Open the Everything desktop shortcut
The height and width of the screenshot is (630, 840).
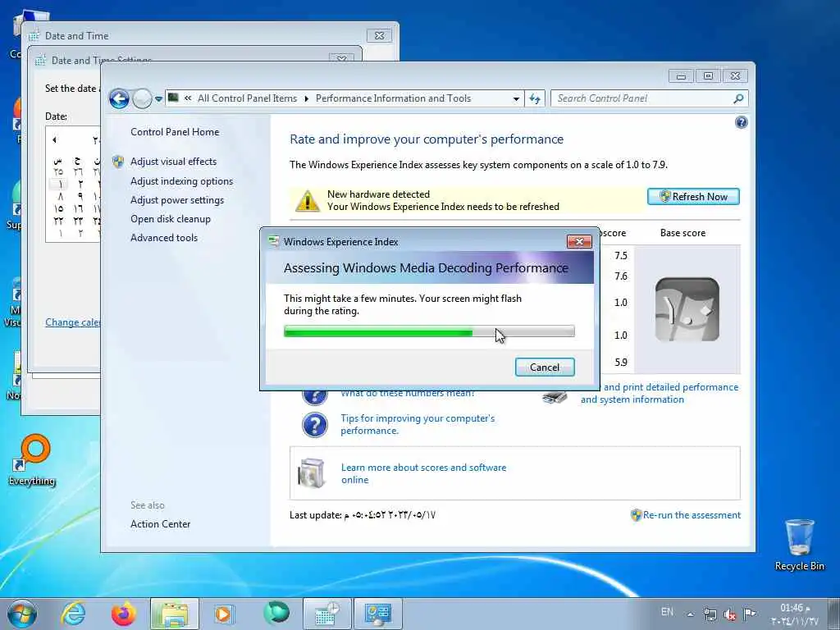pos(32,460)
